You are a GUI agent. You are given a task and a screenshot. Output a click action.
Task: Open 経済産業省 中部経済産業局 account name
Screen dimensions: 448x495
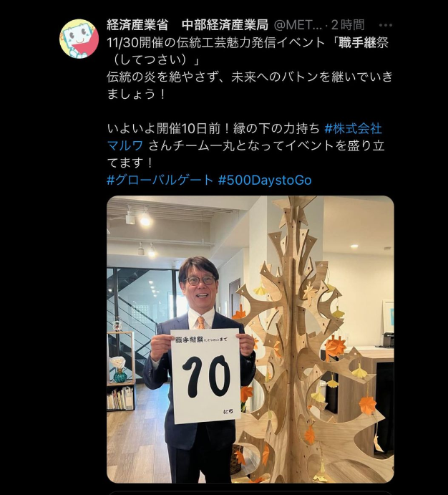coord(188,25)
